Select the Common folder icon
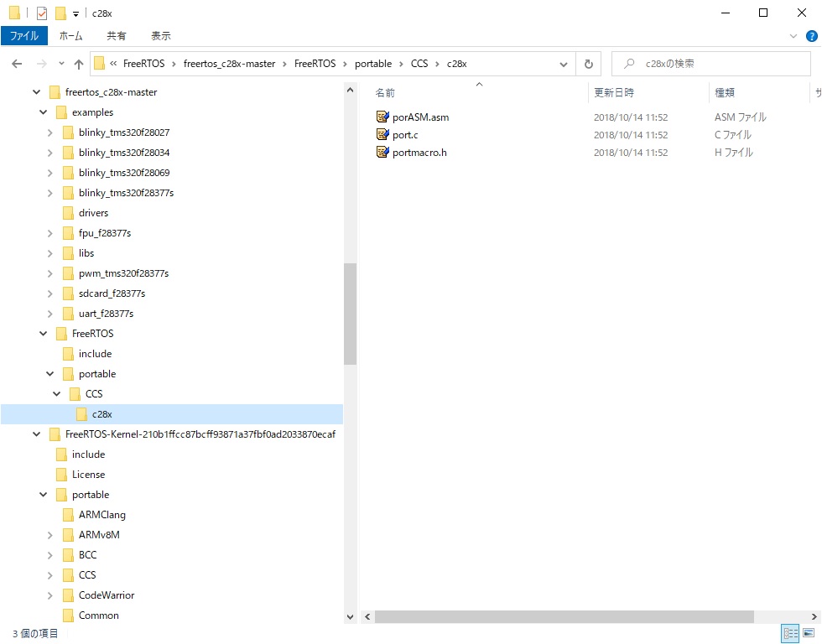Image resolution: width=822 pixels, height=644 pixels. pyautogui.click(x=68, y=615)
